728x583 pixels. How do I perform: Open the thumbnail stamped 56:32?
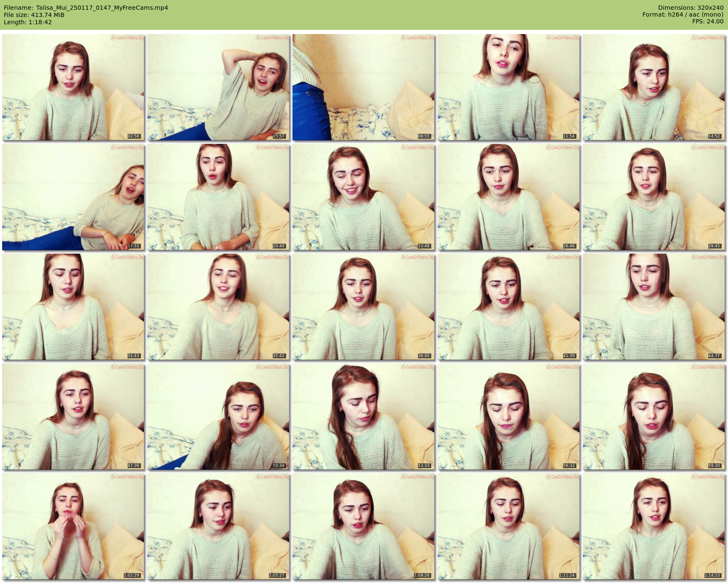pyautogui.click(x=509, y=417)
